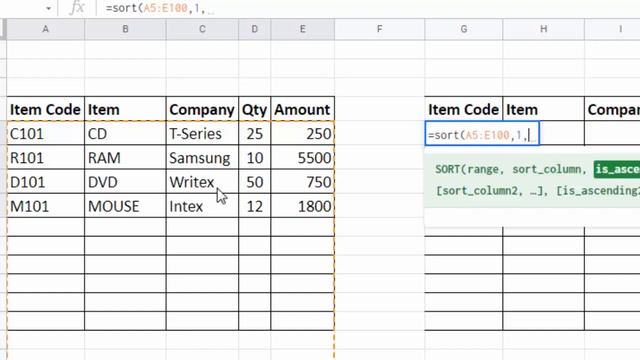Select column F header
Viewport: 640px width, 360px height.
(x=380, y=29)
